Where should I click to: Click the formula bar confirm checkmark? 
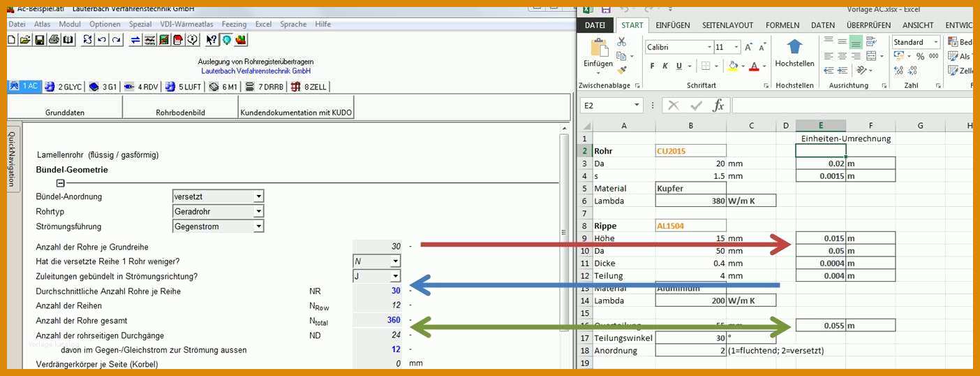pos(696,106)
